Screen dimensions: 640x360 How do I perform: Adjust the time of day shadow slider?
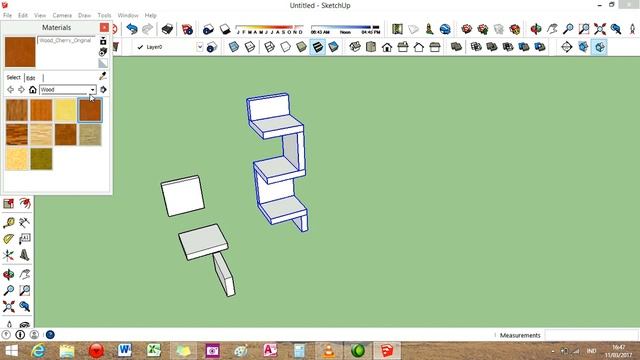coord(345,29)
